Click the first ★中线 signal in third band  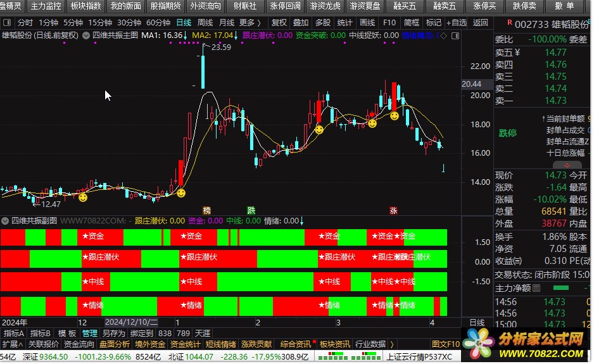[93, 282]
